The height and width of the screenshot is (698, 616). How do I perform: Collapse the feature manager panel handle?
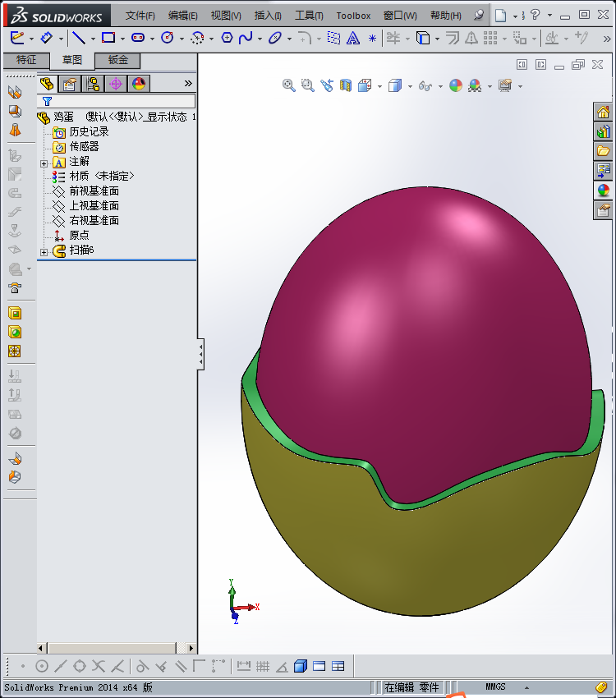click(x=200, y=355)
